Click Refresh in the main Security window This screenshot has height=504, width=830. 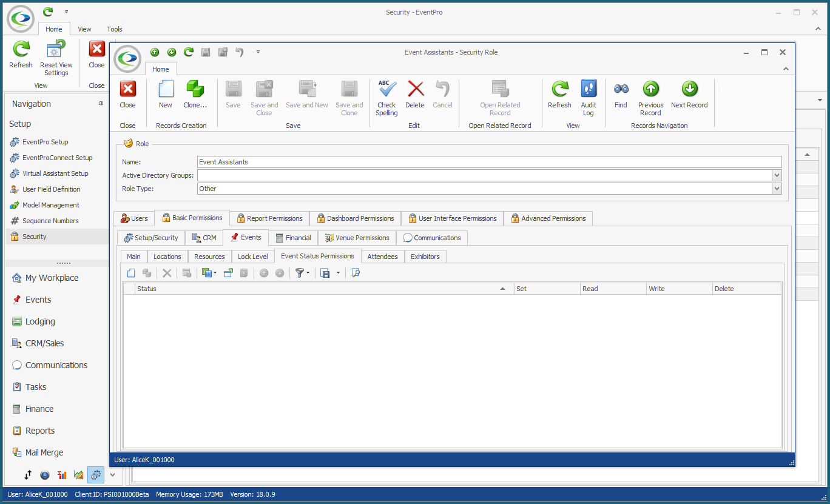(x=21, y=55)
